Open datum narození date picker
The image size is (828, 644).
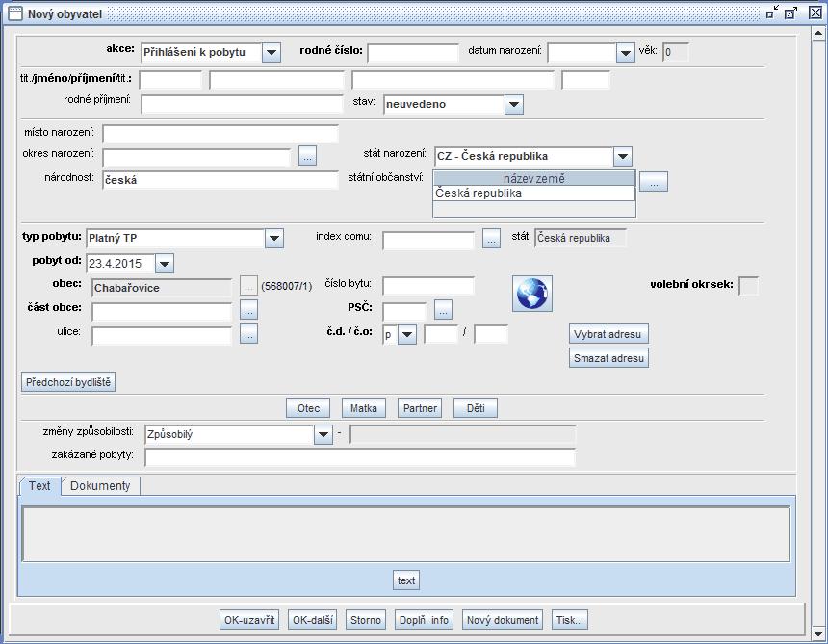click(x=625, y=52)
